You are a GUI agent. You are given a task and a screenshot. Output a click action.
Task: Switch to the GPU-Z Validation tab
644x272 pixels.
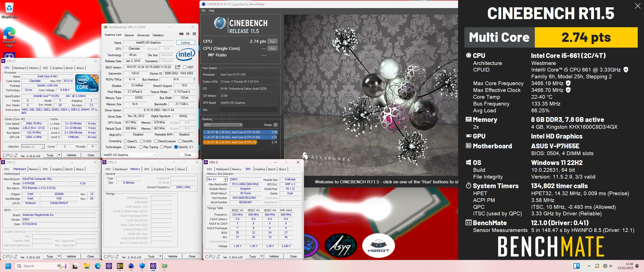(158, 35)
